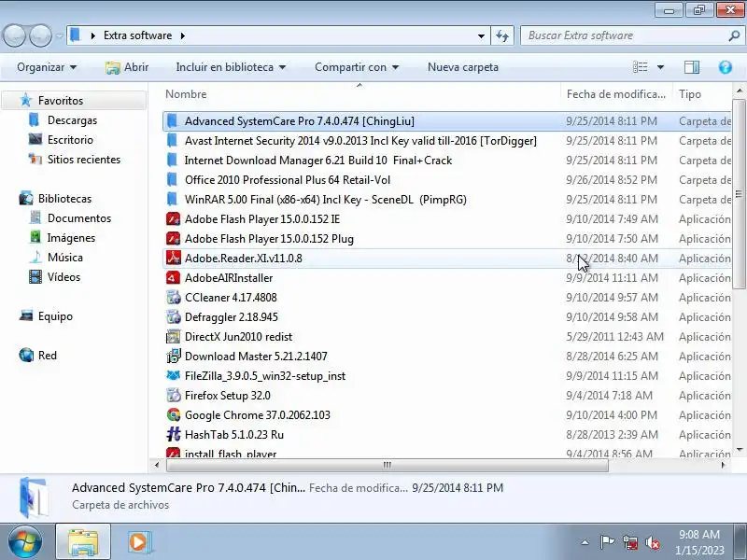Screen dimensions: 747x560
Task: Select the CCleaner 4.17.4808 icon
Action: pyautogui.click(x=173, y=297)
